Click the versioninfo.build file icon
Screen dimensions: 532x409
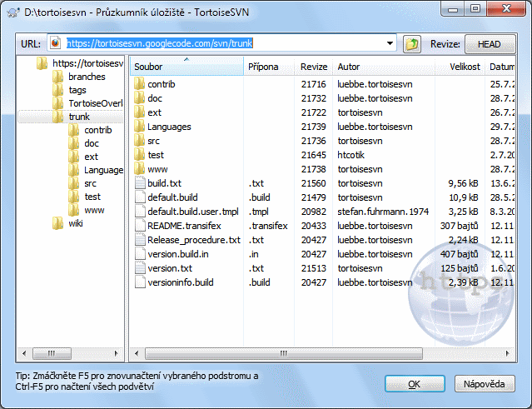point(140,282)
